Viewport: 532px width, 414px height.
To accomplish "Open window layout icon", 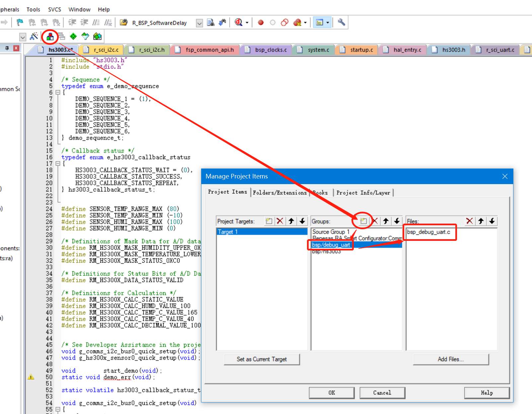I will 320,23.
